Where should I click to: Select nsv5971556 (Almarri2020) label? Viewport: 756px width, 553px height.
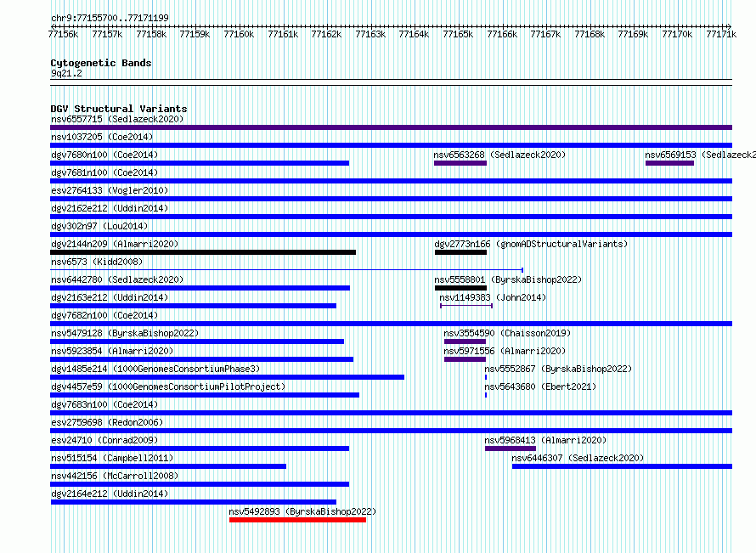(505, 351)
